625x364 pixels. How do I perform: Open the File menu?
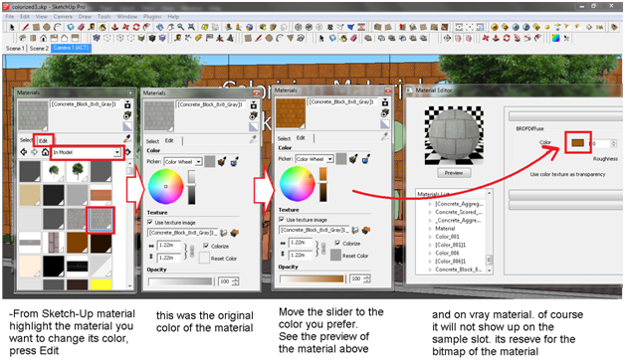click(x=10, y=16)
